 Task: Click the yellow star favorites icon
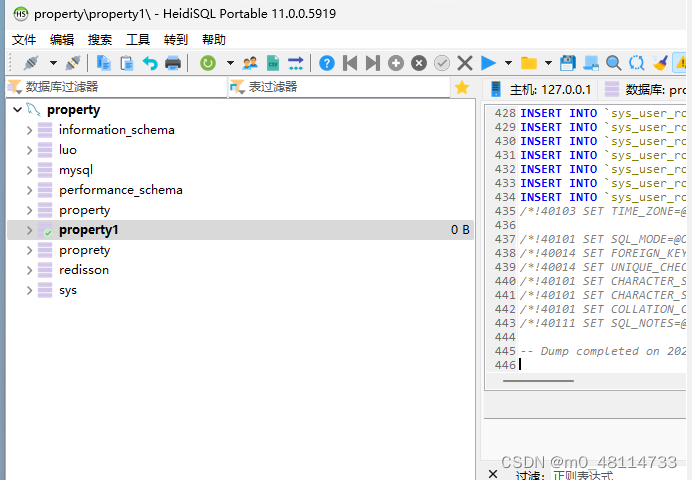click(x=462, y=87)
